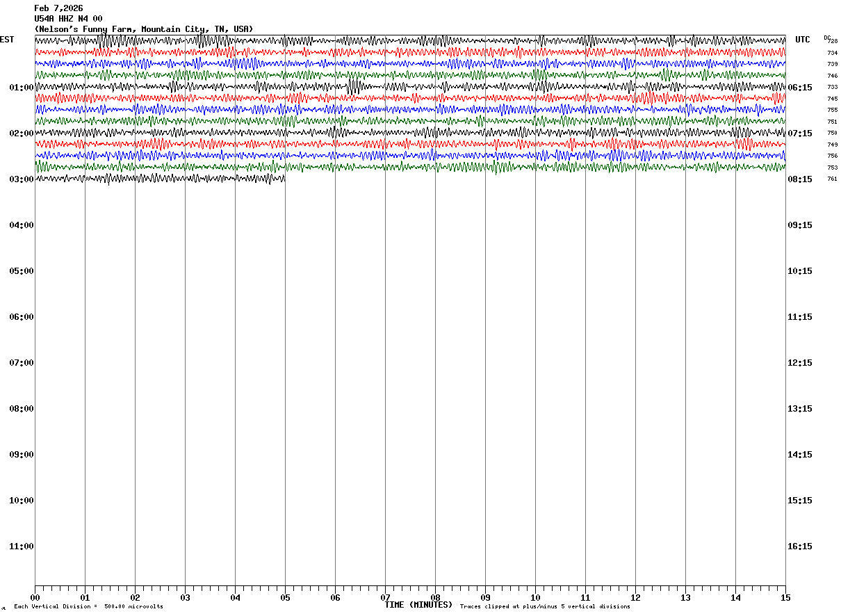This screenshot has height=616, width=841.
Task: Click the EST timezone header
Action: pyautogui.click(x=7, y=40)
